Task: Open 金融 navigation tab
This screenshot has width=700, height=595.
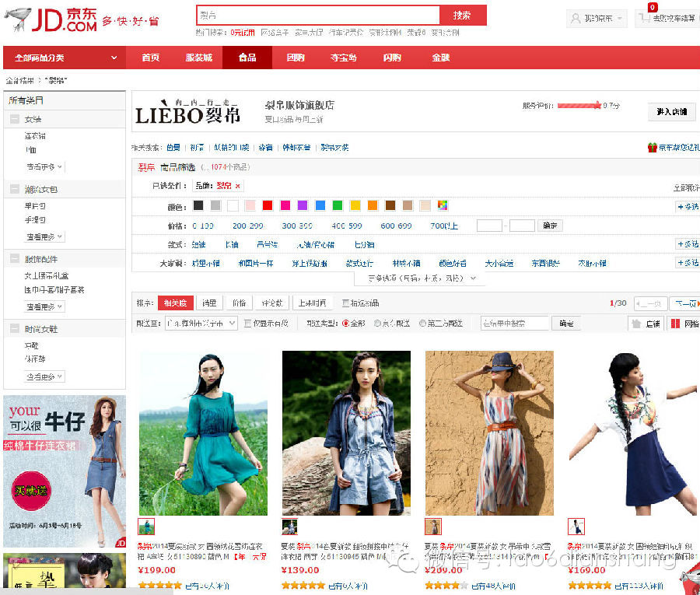Action: coord(441,58)
